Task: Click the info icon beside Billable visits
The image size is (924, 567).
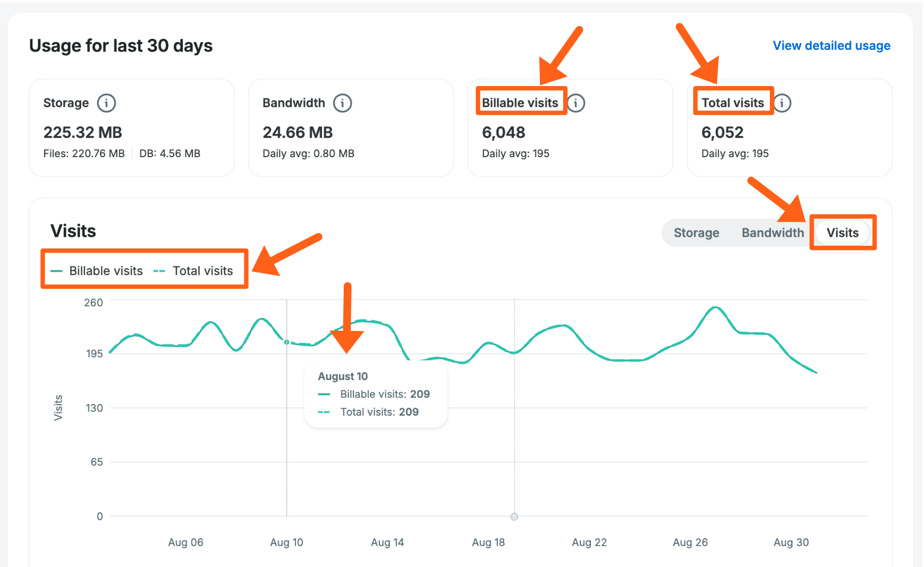Action: click(576, 103)
